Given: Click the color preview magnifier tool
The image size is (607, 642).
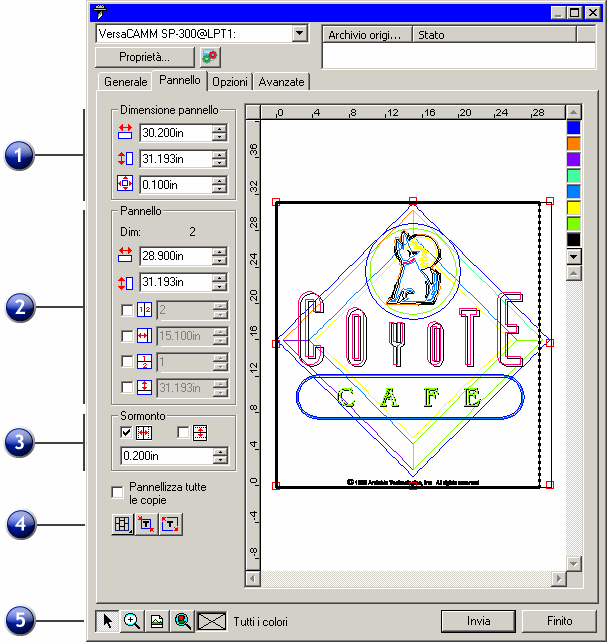Looking at the screenshot, I should point(183,621).
